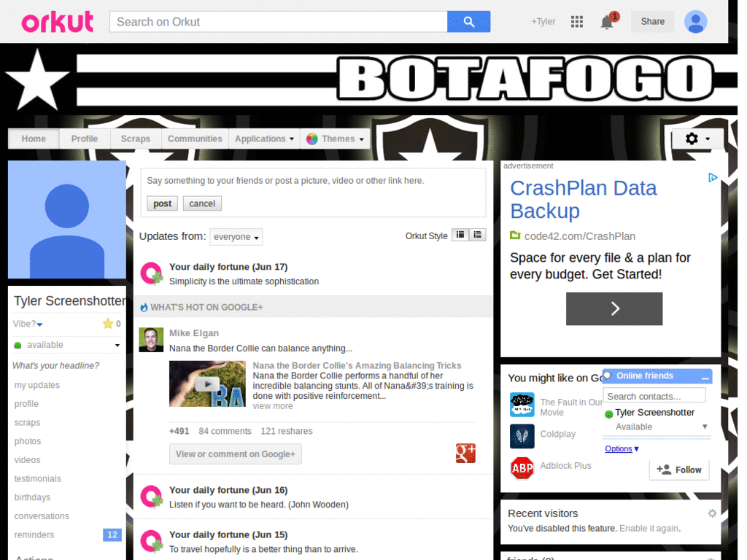
Task: Click the fortune icon for Jun 15
Action: pyautogui.click(x=152, y=542)
